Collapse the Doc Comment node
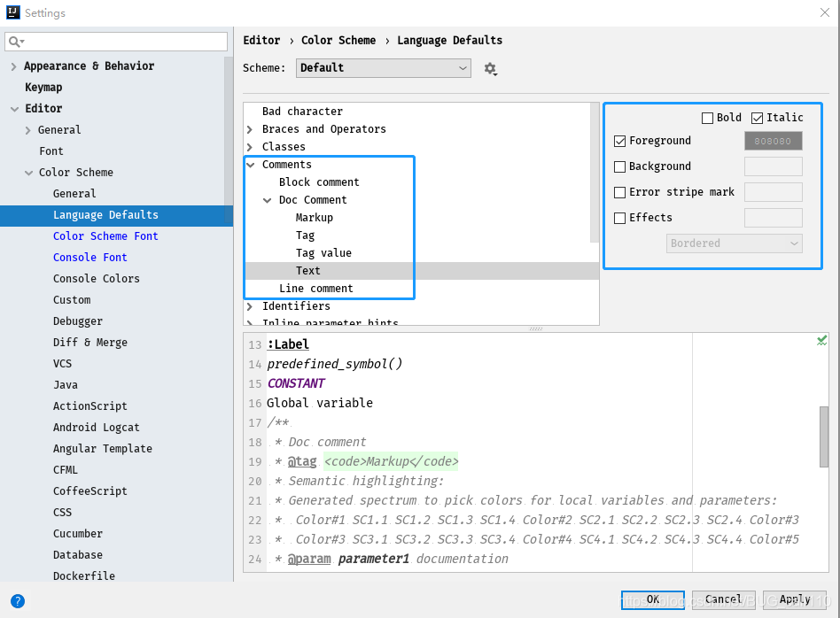The height and width of the screenshot is (618, 840). click(268, 199)
